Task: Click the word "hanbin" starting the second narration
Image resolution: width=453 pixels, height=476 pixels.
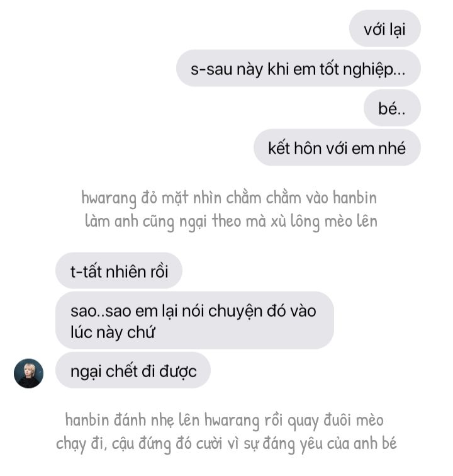Action: coord(87,420)
